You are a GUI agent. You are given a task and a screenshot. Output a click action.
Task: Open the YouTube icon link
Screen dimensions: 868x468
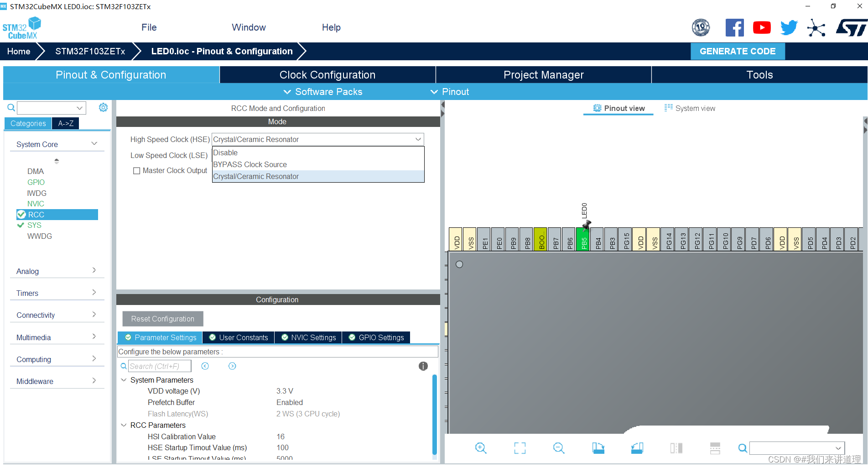tap(762, 28)
